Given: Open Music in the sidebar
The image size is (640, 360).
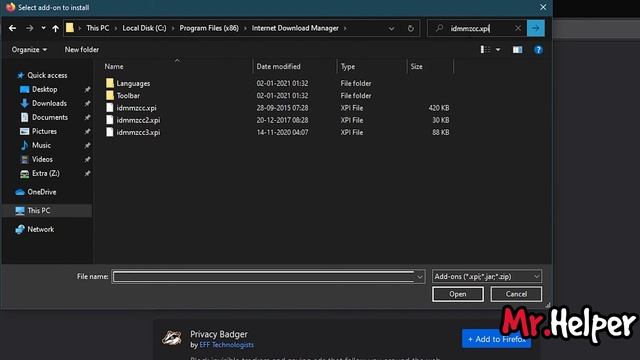Looking at the screenshot, I should tap(41, 145).
